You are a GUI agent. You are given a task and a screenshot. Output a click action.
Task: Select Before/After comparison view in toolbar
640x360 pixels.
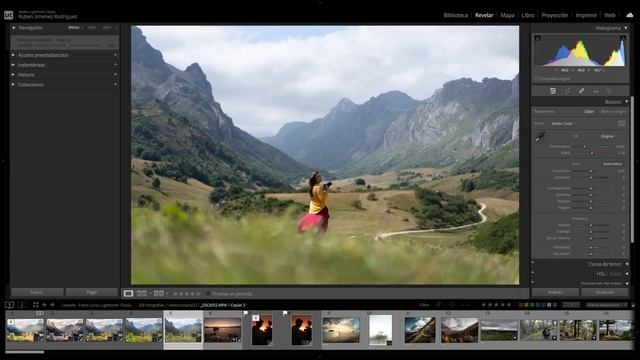[x=158, y=293]
